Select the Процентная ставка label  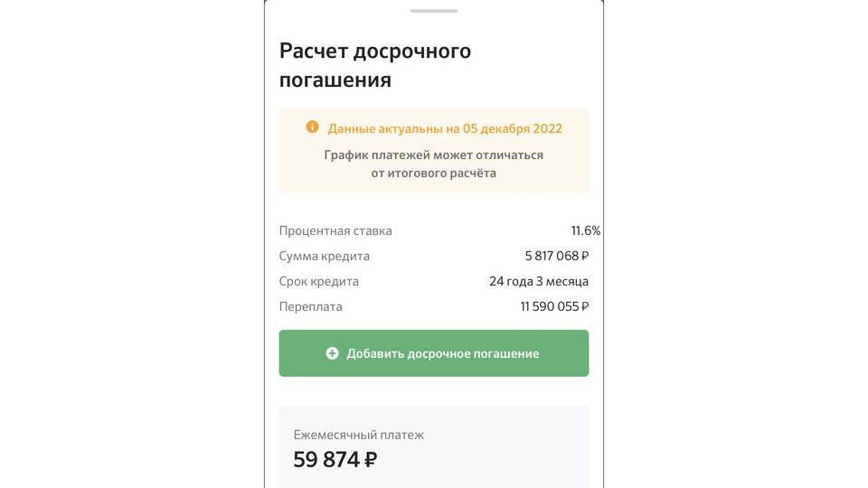[335, 231]
